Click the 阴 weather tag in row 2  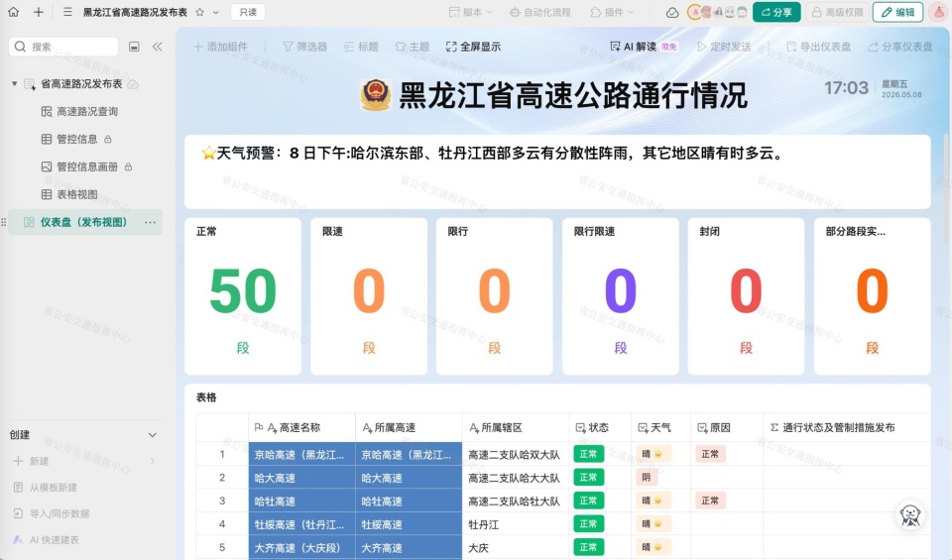(646, 478)
